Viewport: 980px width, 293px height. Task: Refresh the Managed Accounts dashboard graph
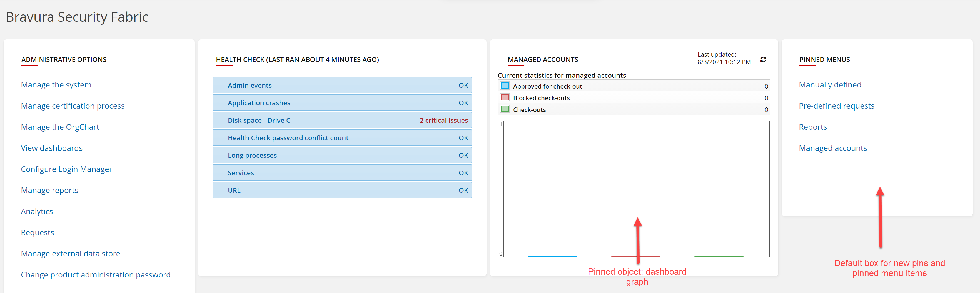coord(763,60)
